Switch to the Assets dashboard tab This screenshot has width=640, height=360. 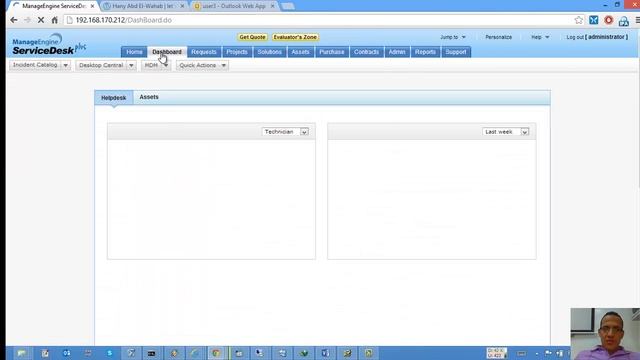point(149,97)
